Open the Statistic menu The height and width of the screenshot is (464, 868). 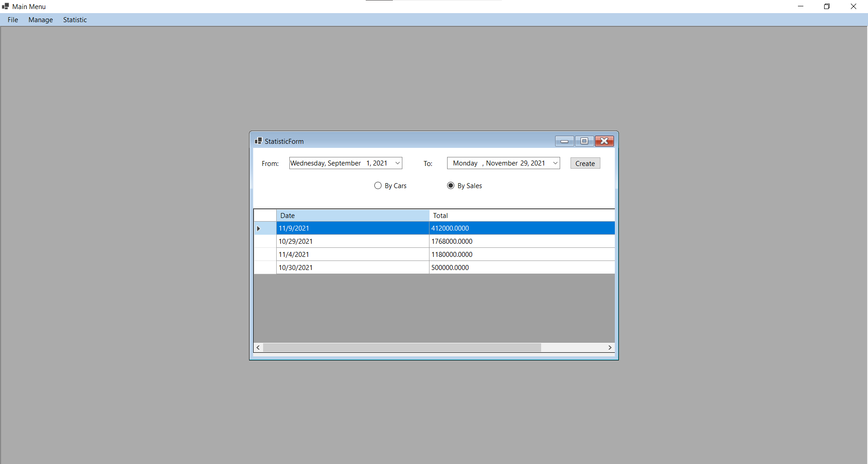point(75,20)
